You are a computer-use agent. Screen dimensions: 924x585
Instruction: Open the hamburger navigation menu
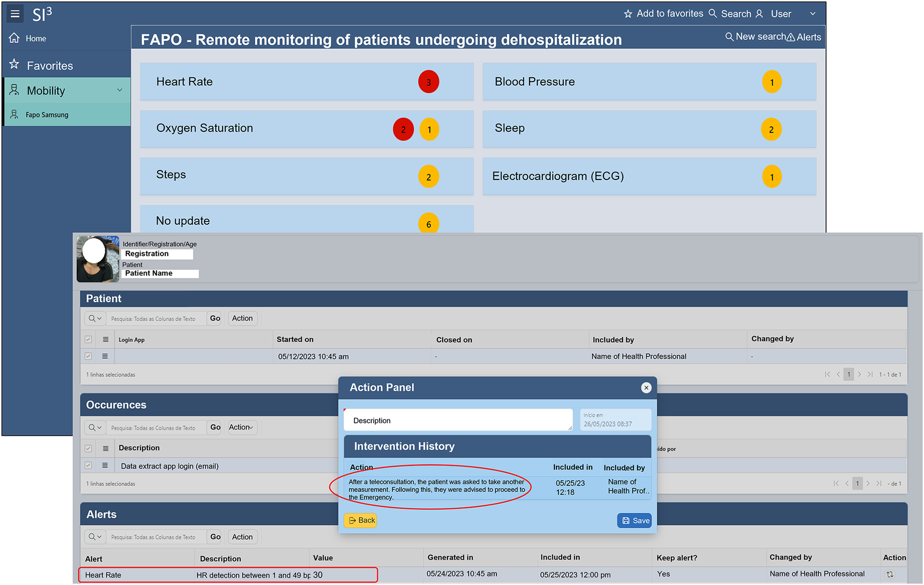(x=15, y=14)
